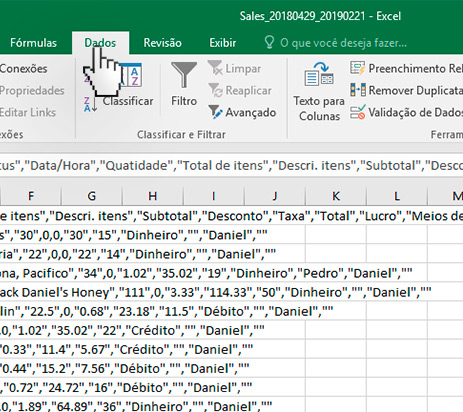Select column I header
Viewport: 463px width, 412px height.
point(214,196)
